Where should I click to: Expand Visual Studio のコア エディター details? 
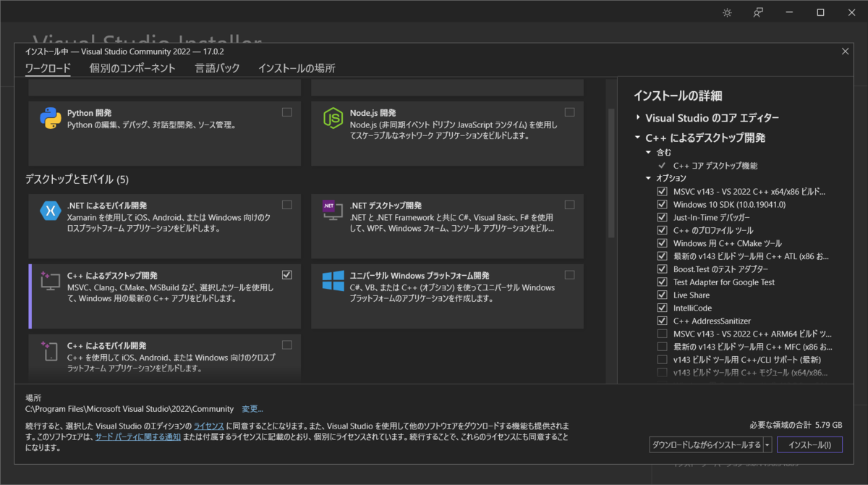point(638,118)
